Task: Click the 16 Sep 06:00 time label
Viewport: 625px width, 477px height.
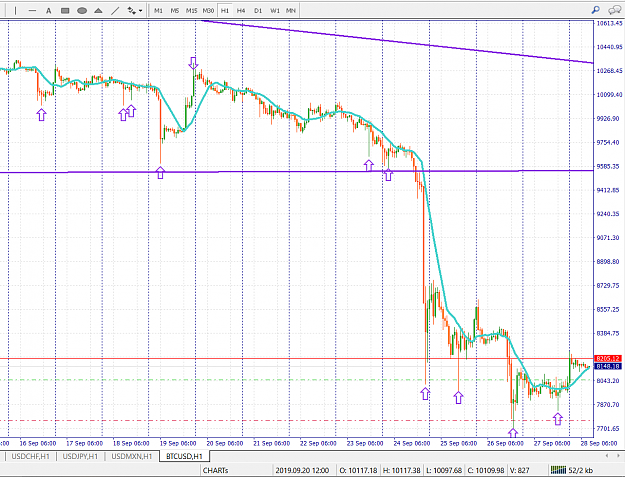Action: pos(37,443)
